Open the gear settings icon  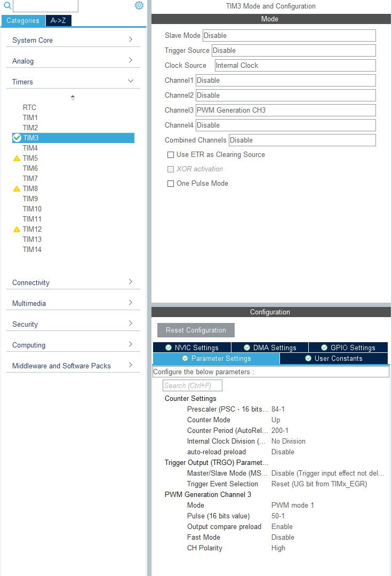point(139,5)
